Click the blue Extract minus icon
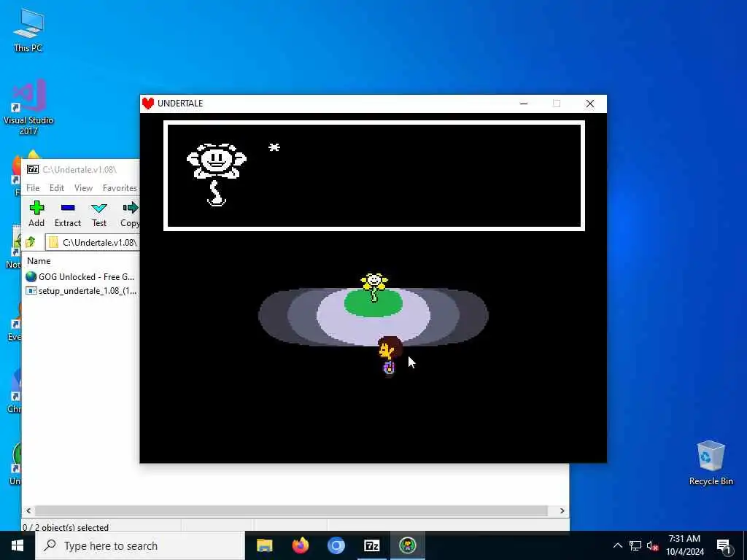This screenshot has width=747, height=560. pyautogui.click(x=68, y=208)
